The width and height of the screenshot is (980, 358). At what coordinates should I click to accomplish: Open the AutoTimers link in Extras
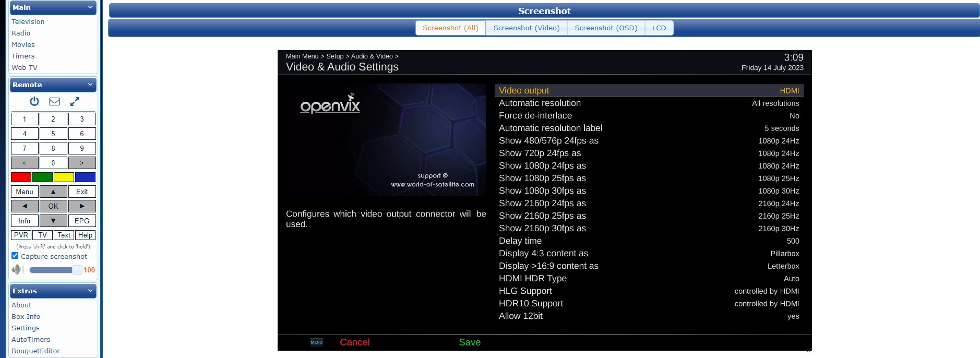[x=31, y=339]
